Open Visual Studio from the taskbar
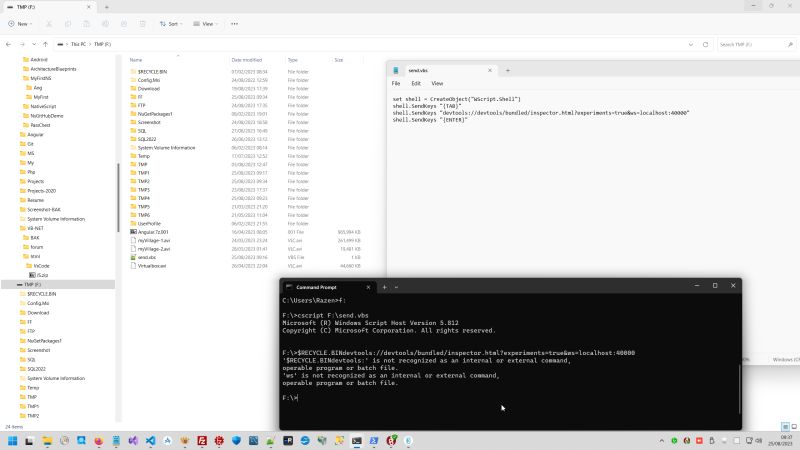The image size is (800, 450). (x=133, y=441)
